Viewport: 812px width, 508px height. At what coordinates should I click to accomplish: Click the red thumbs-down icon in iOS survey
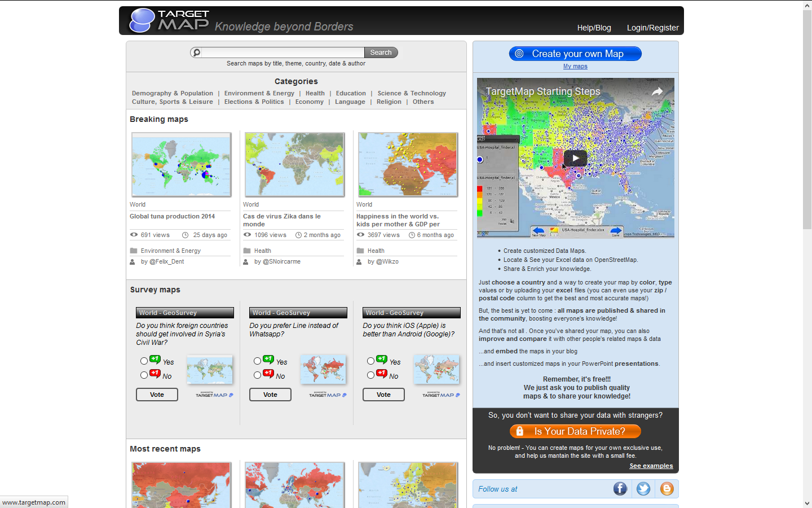[382, 374]
